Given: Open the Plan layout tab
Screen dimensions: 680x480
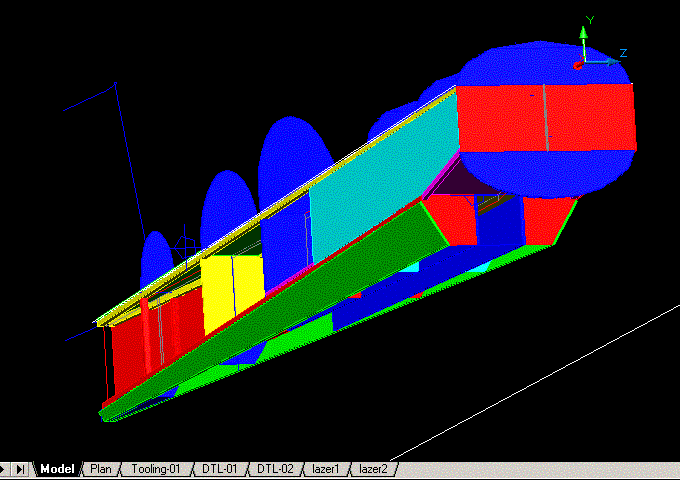Looking at the screenshot, I should pos(101,469).
